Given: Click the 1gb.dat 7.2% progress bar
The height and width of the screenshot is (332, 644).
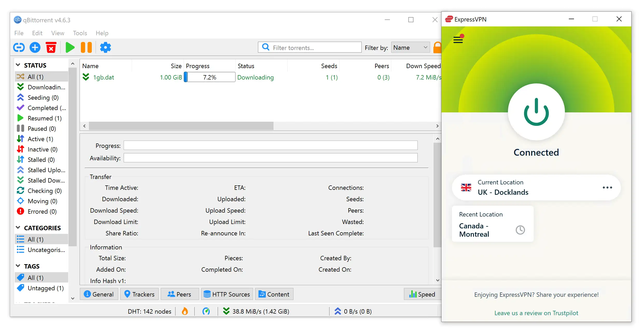Looking at the screenshot, I should click(x=209, y=77).
